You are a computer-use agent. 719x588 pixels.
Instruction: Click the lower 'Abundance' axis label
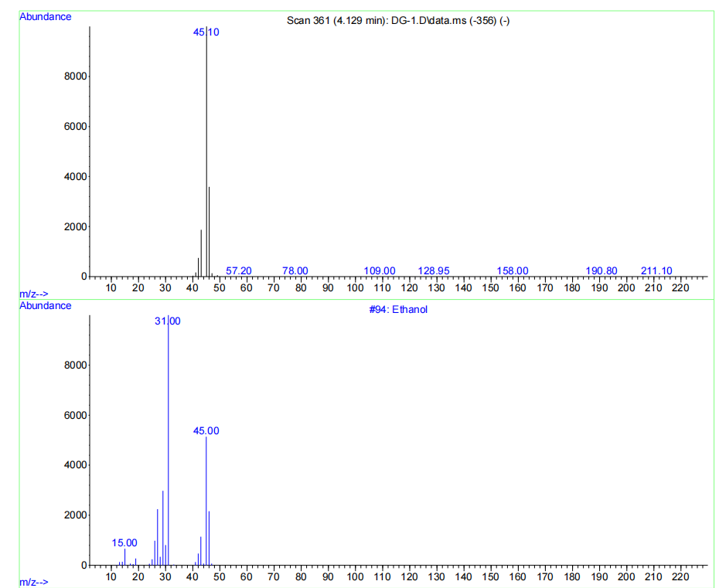pyautogui.click(x=46, y=306)
